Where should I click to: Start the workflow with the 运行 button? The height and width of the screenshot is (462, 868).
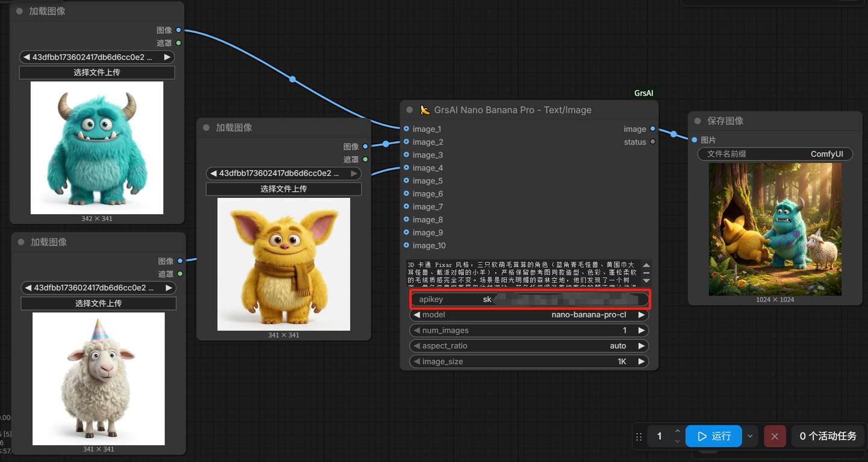714,436
